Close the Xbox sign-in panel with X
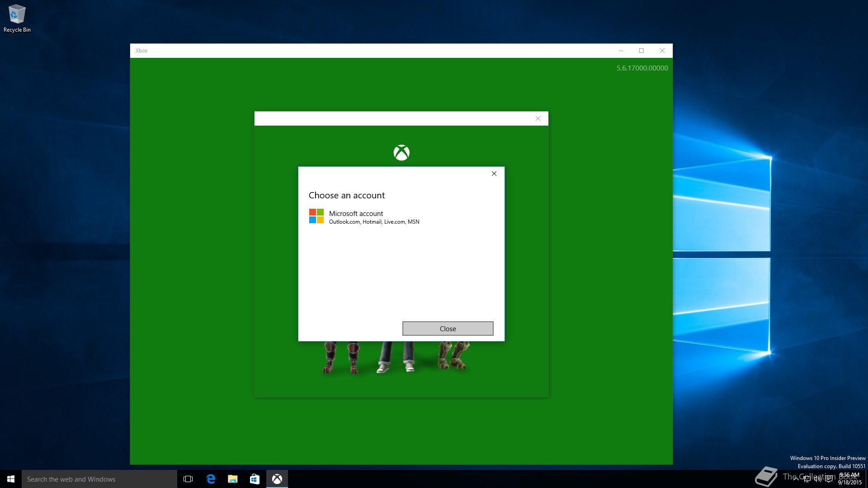The height and width of the screenshot is (488, 868). point(538,118)
